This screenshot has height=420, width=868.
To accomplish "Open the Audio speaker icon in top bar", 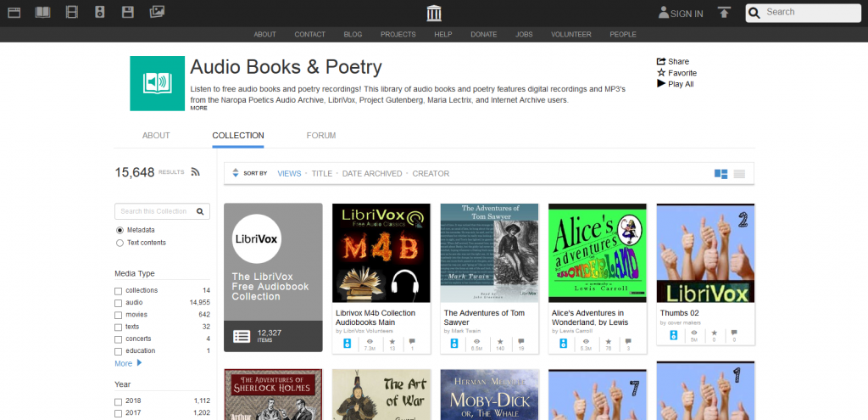I will point(100,12).
